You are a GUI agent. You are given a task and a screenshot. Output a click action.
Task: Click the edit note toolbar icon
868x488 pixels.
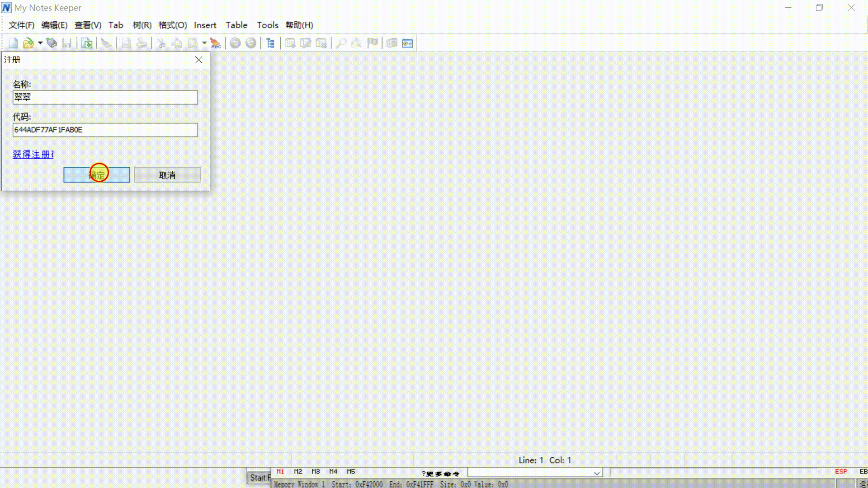[306, 43]
